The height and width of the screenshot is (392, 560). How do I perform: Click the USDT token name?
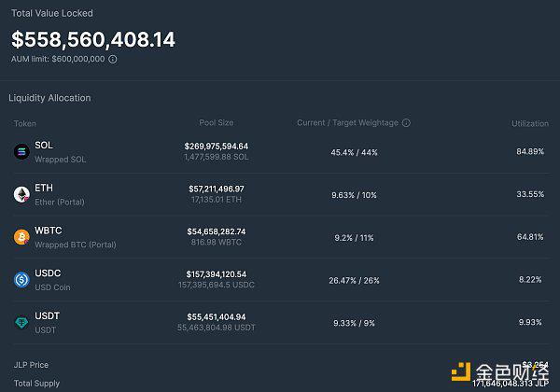coord(47,316)
